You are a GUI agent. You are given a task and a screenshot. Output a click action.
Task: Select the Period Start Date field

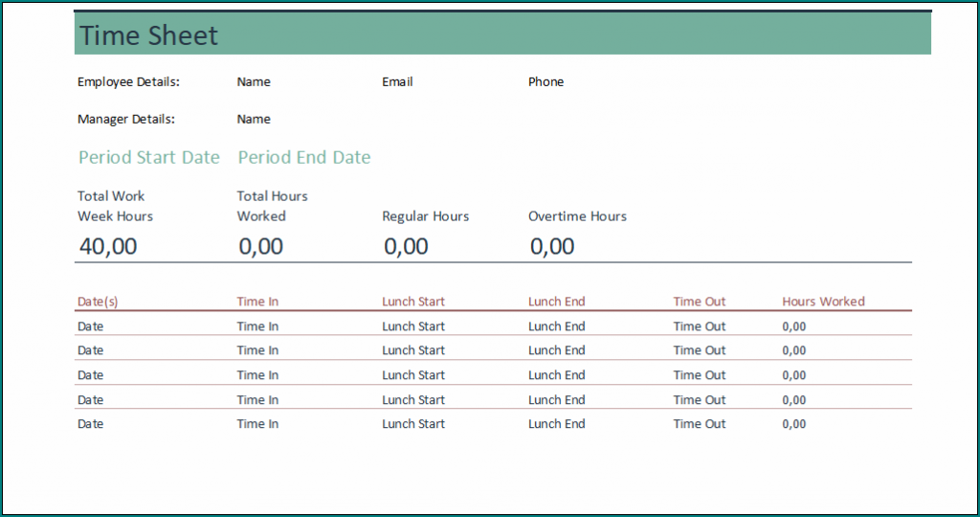(149, 158)
